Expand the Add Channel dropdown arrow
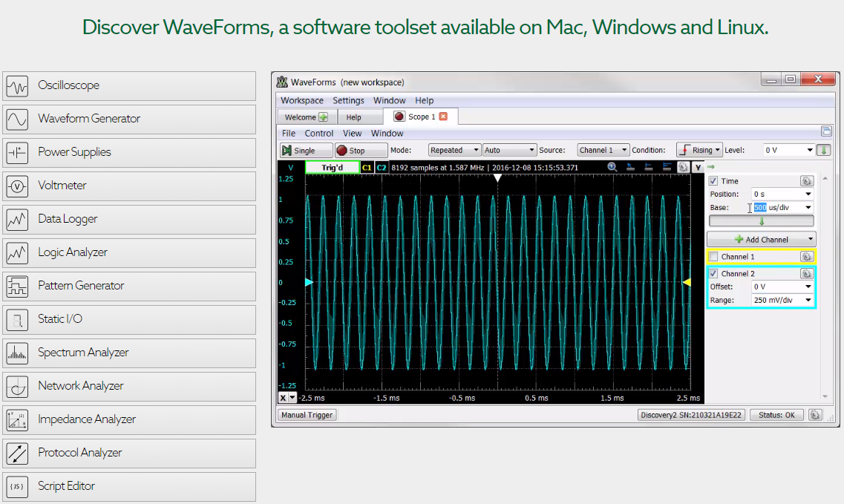Image resolution: width=844 pixels, height=504 pixels. click(x=810, y=239)
